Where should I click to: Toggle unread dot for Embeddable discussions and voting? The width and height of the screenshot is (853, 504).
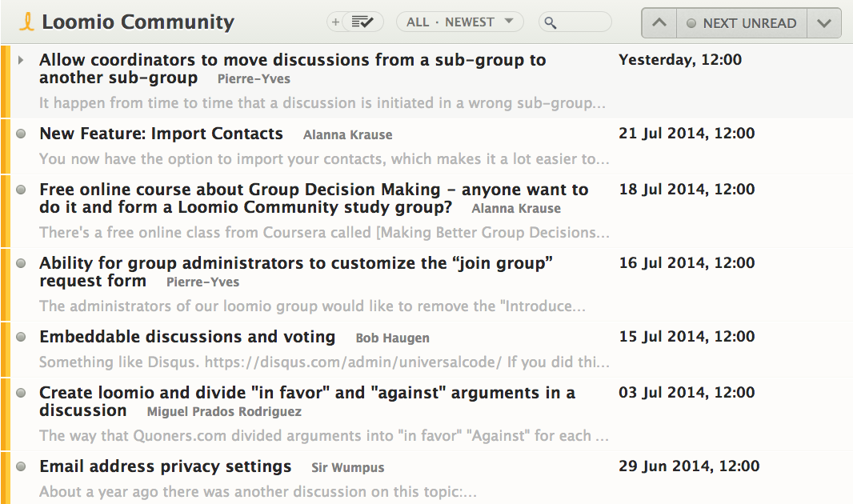22,337
